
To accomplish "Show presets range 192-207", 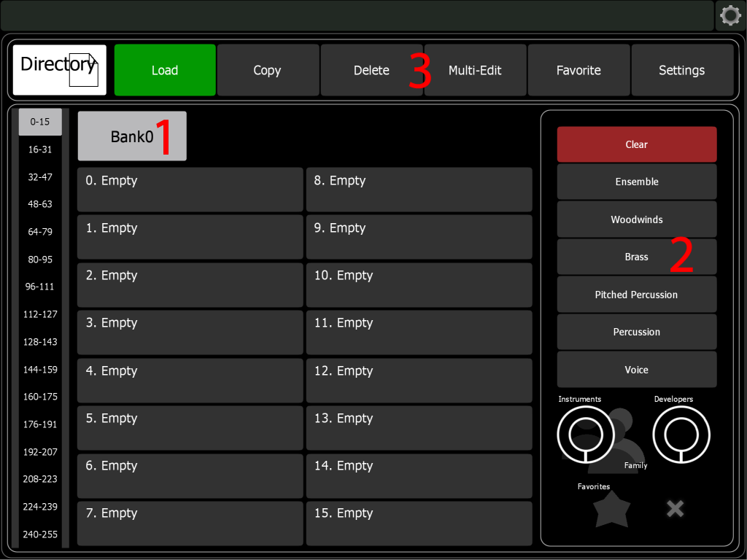I will [x=40, y=452].
